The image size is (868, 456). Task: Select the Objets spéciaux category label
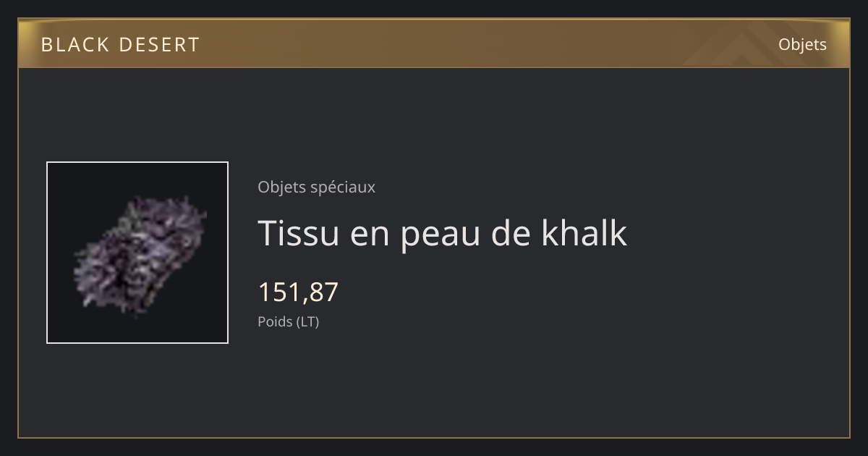(316, 187)
